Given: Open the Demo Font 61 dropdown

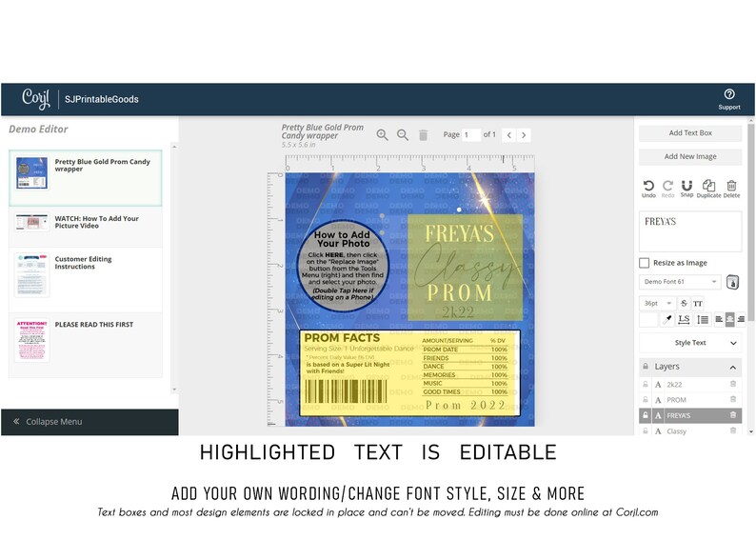Looking at the screenshot, I should tap(680, 282).
